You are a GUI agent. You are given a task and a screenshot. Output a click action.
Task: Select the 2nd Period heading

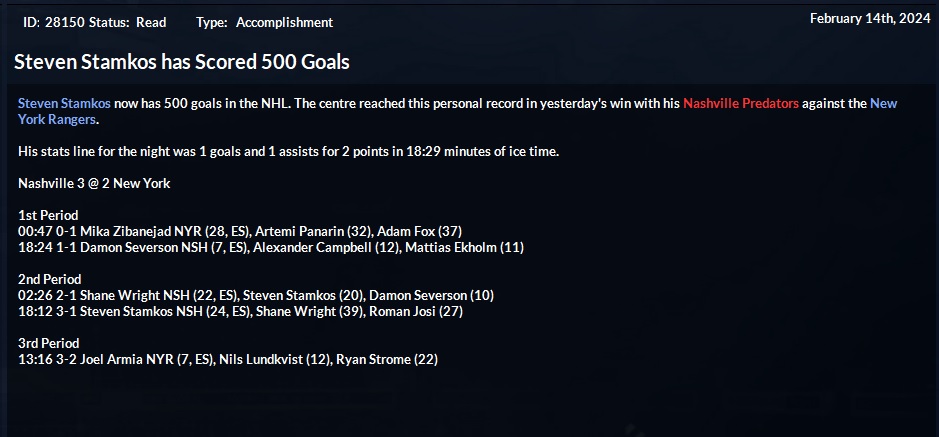(x=50, y=279)
